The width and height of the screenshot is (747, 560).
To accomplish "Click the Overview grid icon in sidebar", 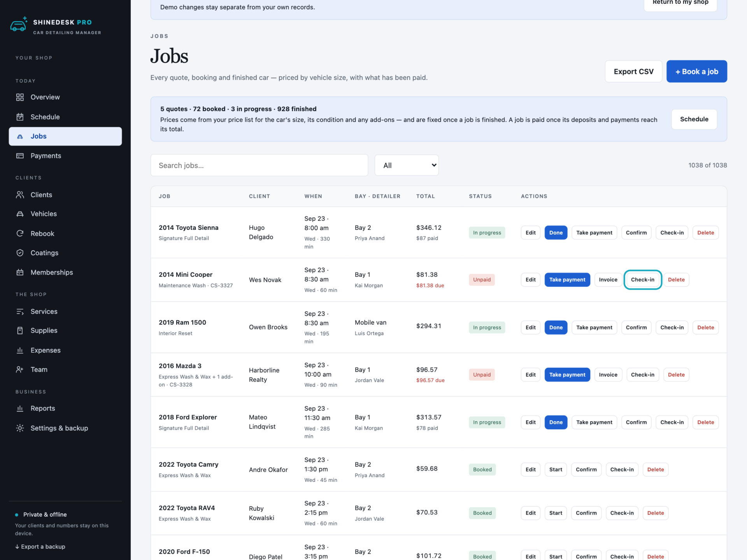I will point(20,97).
